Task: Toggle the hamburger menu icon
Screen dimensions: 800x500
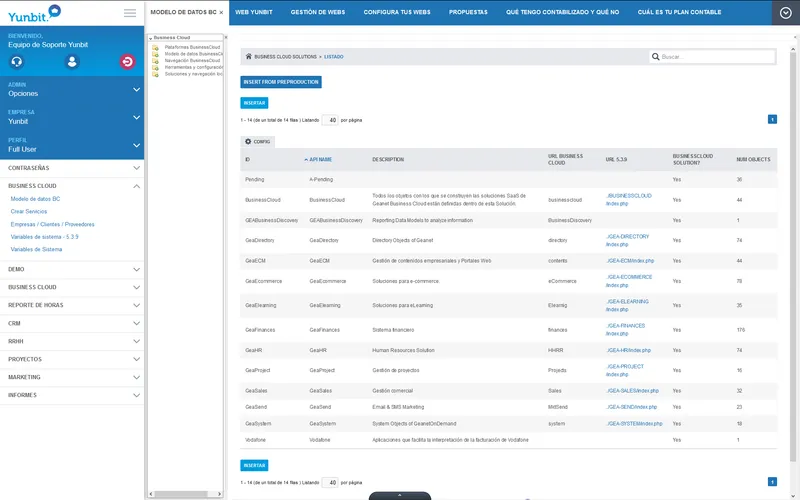Action: click(130, 13)
